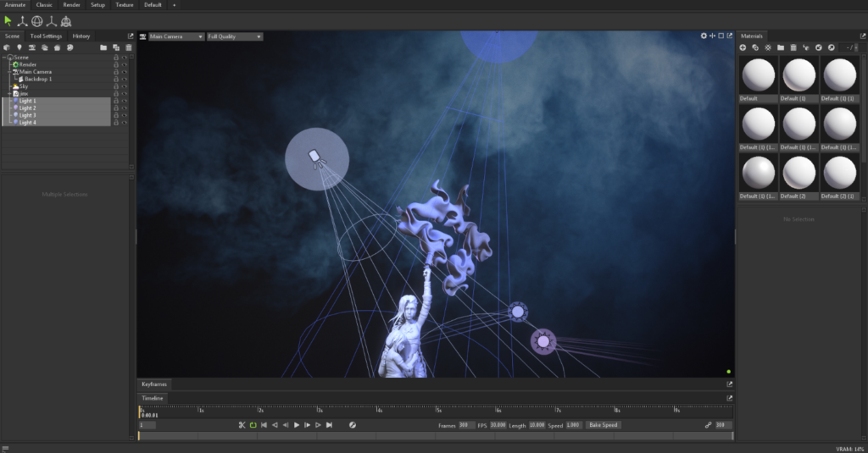The height and width of the screenshot is (453, 868).
Task: Add a new fog object
Action: coord(45,47)
